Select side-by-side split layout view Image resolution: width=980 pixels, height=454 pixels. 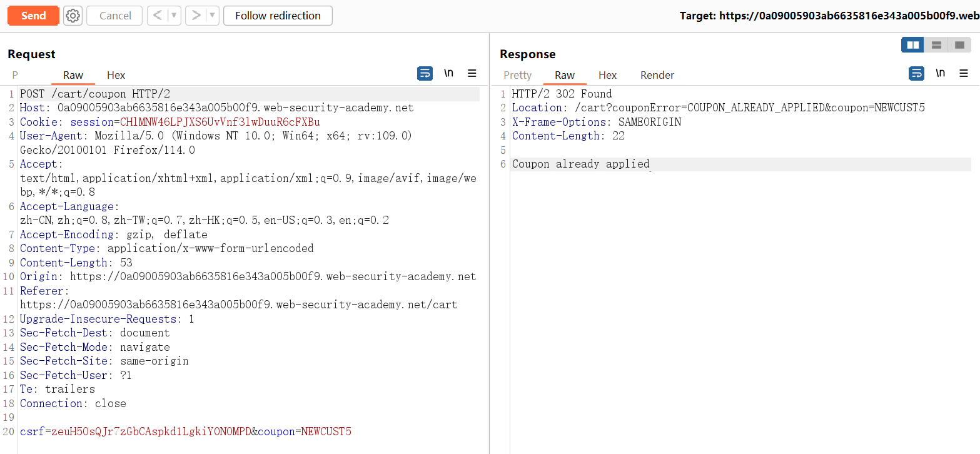[x=912, y=45]
